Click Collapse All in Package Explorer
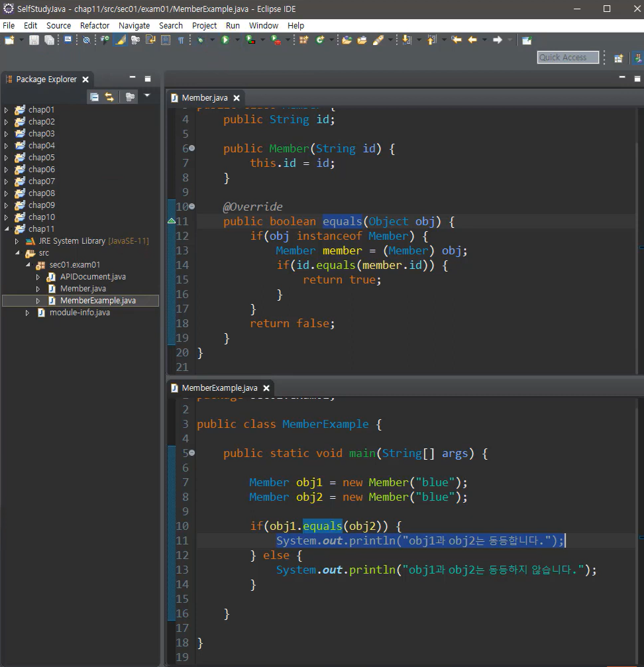644x667 pixels. pyautogui.click(x=95, y=97)
